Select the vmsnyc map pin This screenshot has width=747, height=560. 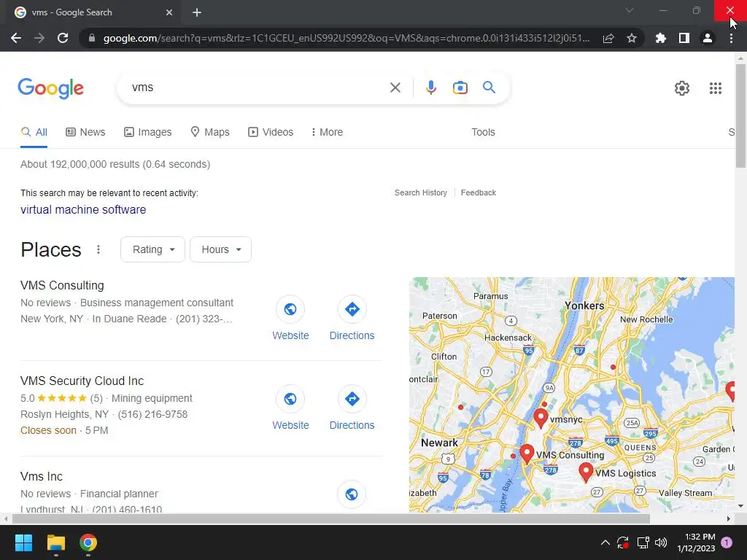541,418
